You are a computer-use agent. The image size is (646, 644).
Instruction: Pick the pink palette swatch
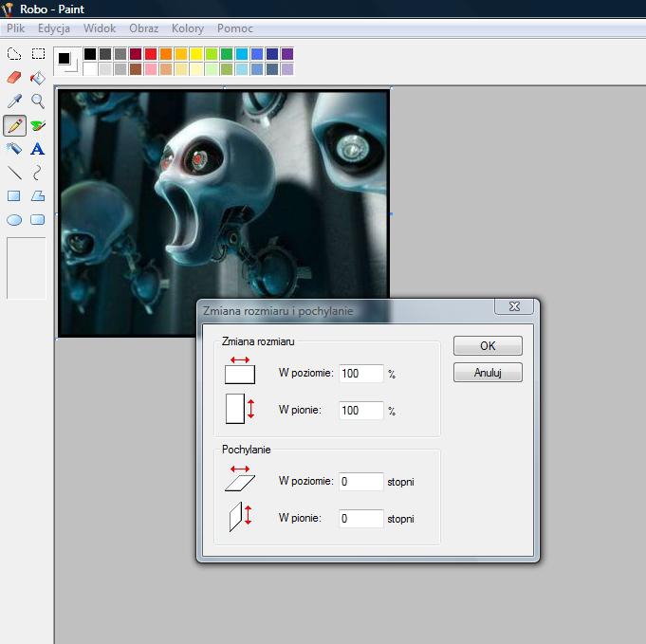pos(151,69)
